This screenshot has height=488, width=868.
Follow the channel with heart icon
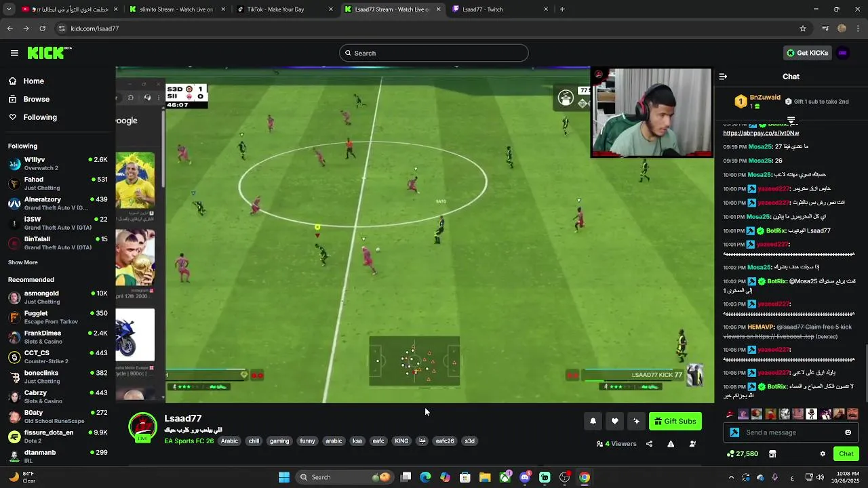point(614,422)
